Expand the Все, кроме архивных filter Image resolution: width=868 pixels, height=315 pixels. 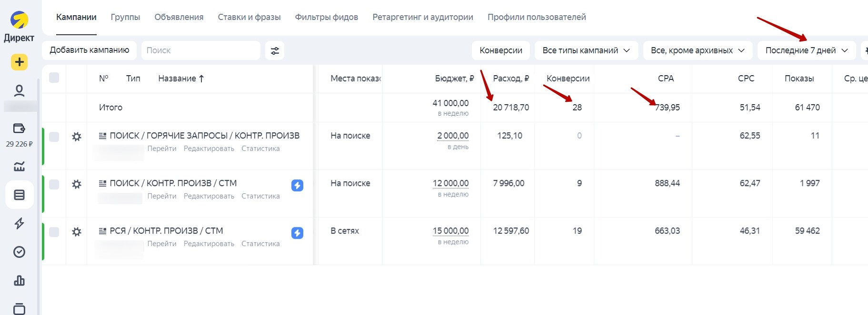point(697,50)
